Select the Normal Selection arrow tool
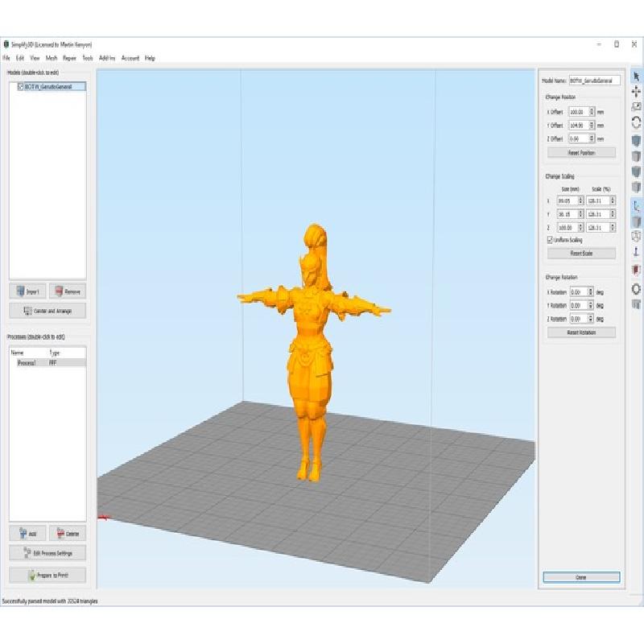This screenshot has width=644, height=644. [x=636, y=76]
